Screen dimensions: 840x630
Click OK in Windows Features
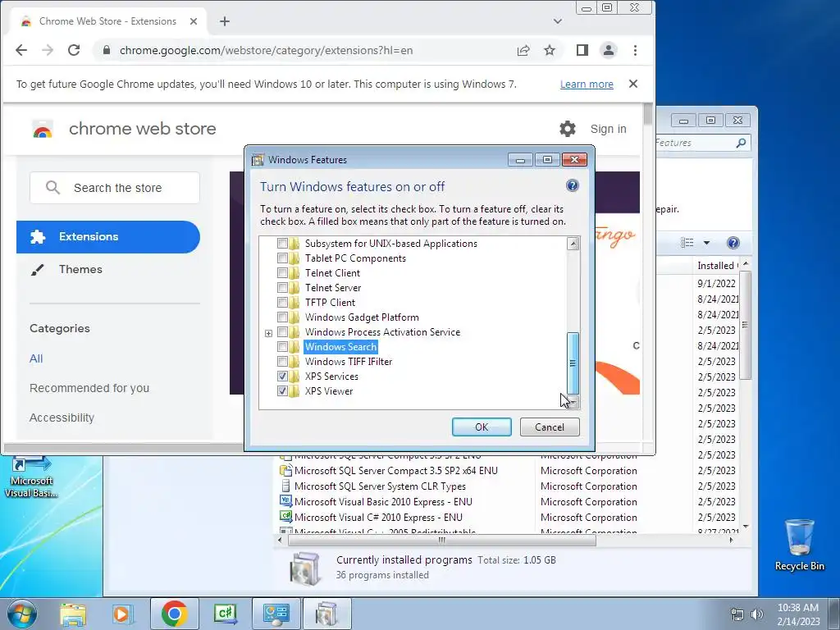point(482,427)
